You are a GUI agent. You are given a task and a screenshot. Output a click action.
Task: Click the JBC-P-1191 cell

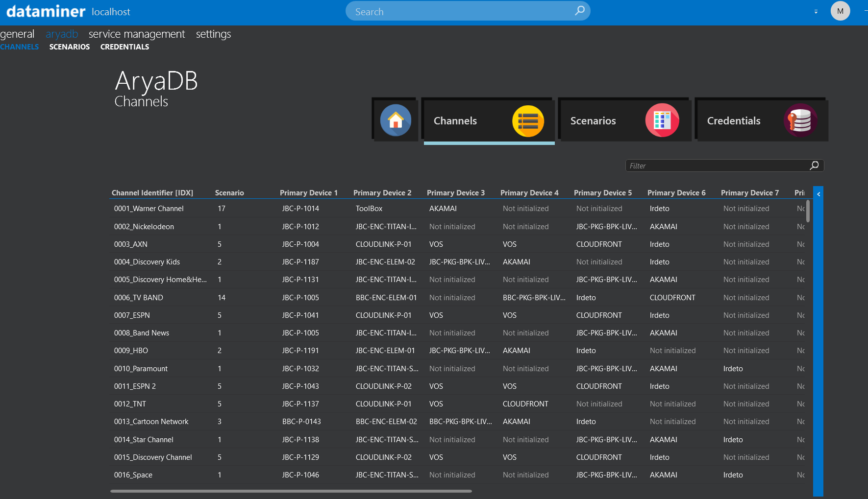point(300,351)
